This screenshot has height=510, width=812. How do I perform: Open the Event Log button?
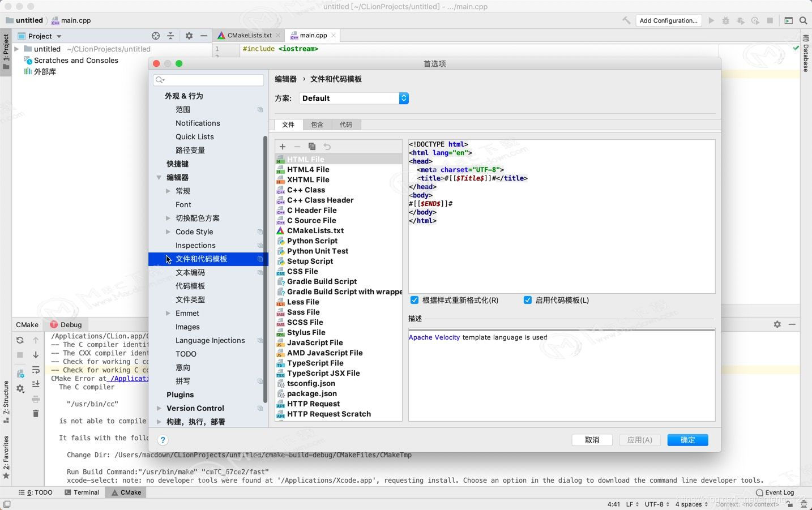pos(775,492)
